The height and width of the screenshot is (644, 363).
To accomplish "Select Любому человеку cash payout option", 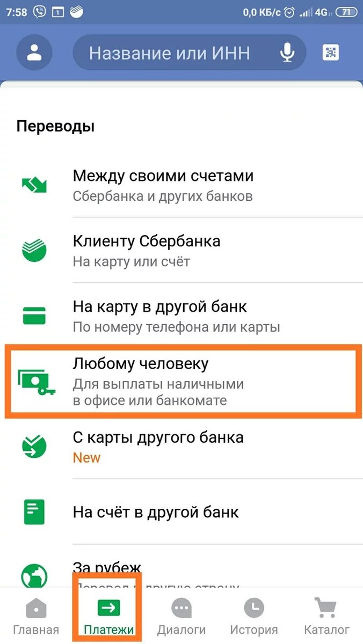I will tap(181, 381).
